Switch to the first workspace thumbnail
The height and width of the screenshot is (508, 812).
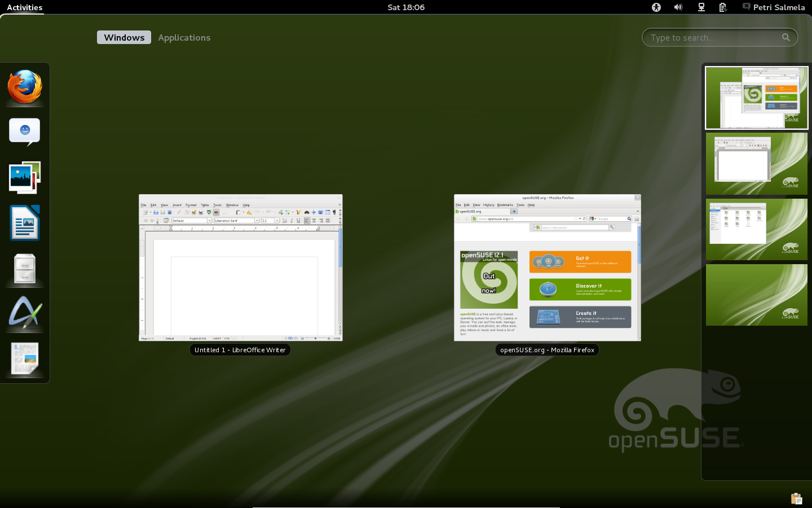click(x=757, y=98)
